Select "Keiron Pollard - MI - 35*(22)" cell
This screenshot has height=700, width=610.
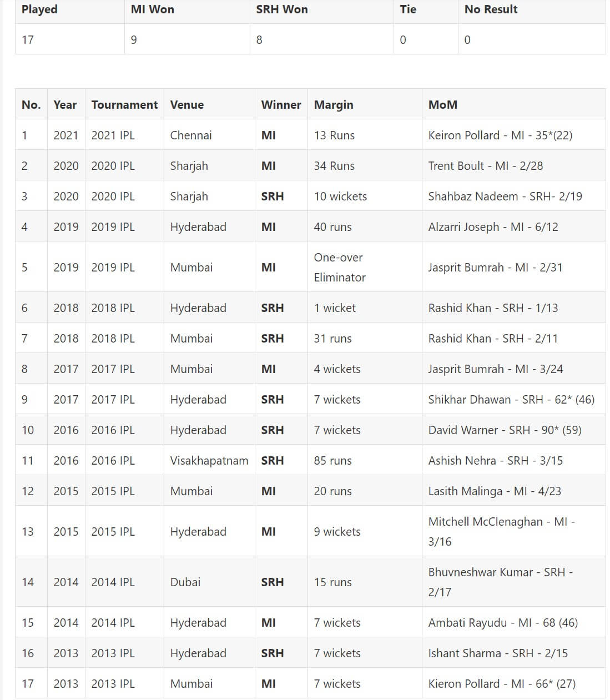(513, 135)
